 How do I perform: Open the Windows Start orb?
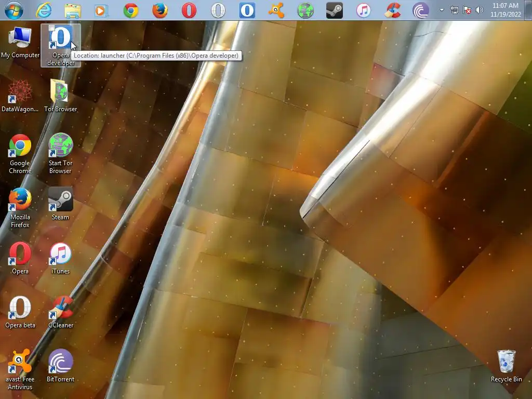[x=14, y=10]
